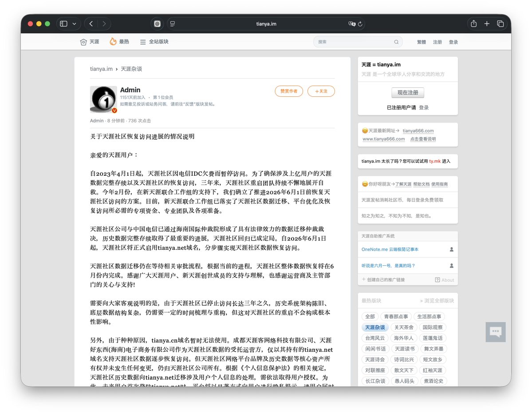Image resolution: width=532 pixels, height=414 pixels.
Task: Open the Admin author name
Action: click(x=130, y=90)
